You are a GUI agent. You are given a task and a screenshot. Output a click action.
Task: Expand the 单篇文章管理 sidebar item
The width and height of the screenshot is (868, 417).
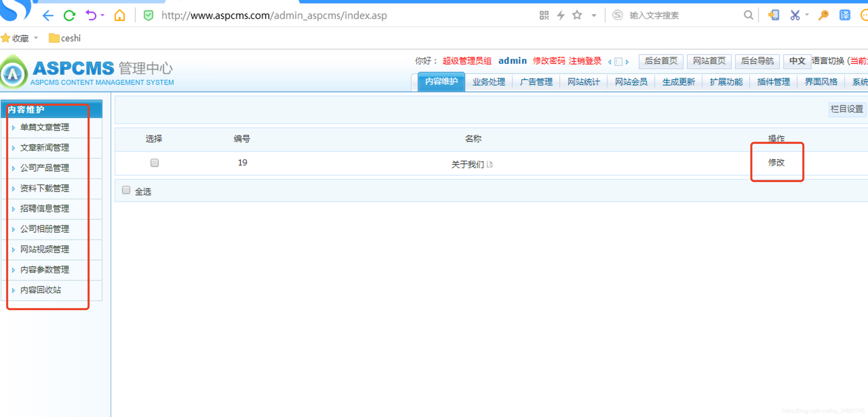tap(44, 127)
